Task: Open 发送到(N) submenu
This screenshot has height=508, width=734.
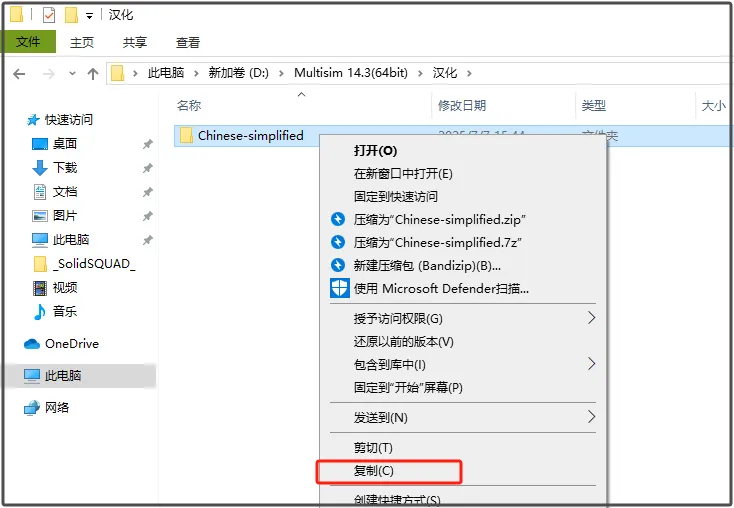Action: point(381,418)
